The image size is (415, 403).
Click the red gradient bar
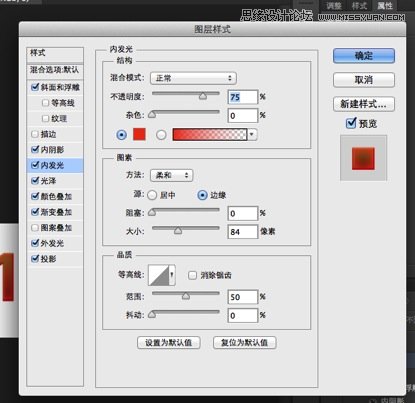(210, 134)
